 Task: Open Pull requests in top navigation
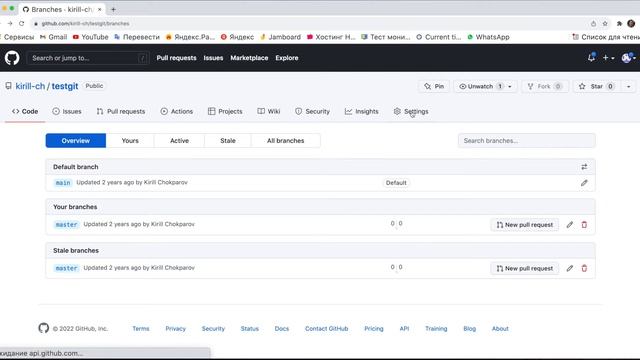point(176,58)
